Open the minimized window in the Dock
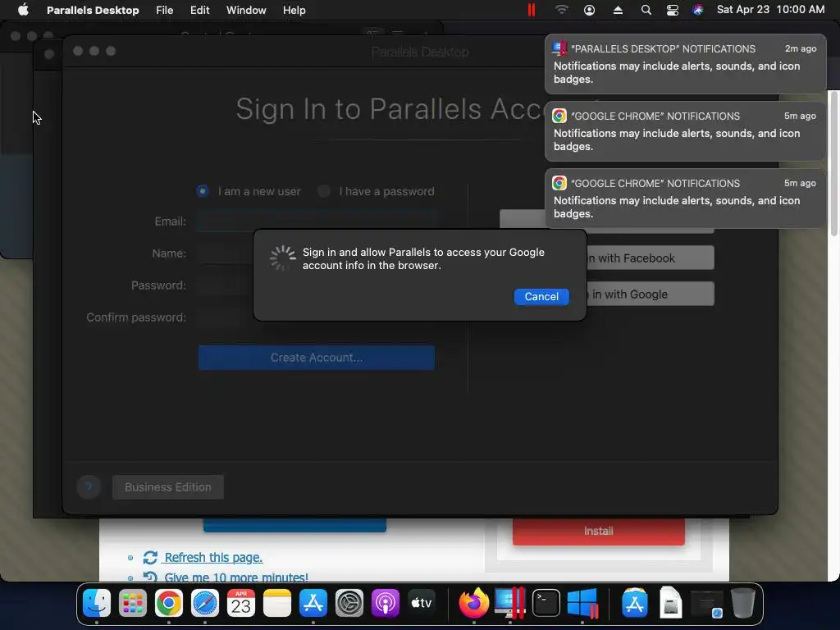This screenshot has height=630, width=840. (706, 604)
